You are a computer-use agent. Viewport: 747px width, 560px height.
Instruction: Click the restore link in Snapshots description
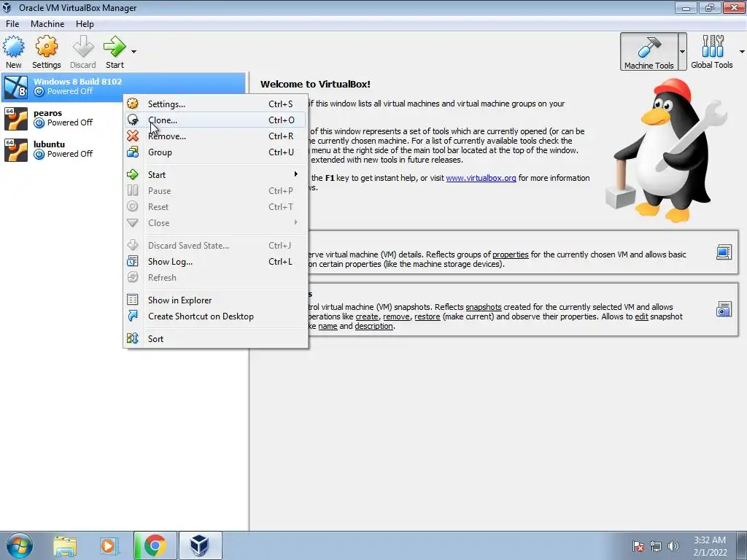(x=427, y=316)
